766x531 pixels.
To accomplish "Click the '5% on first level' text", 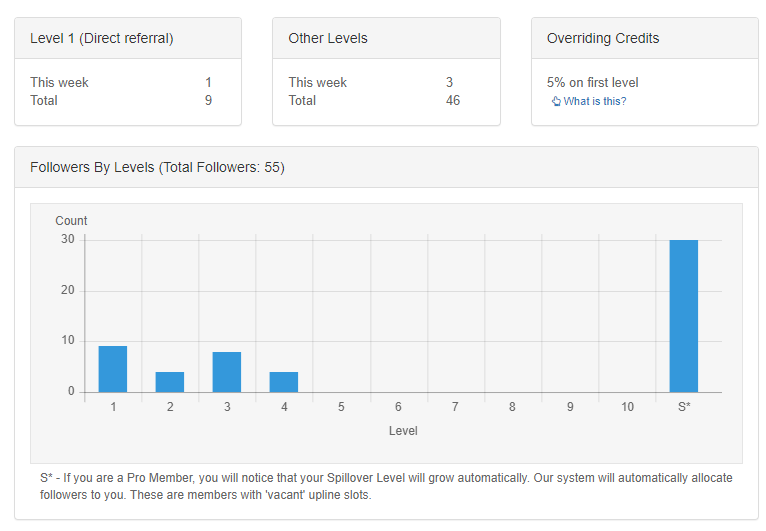I will pyautogui.click(x=593, y=82).
